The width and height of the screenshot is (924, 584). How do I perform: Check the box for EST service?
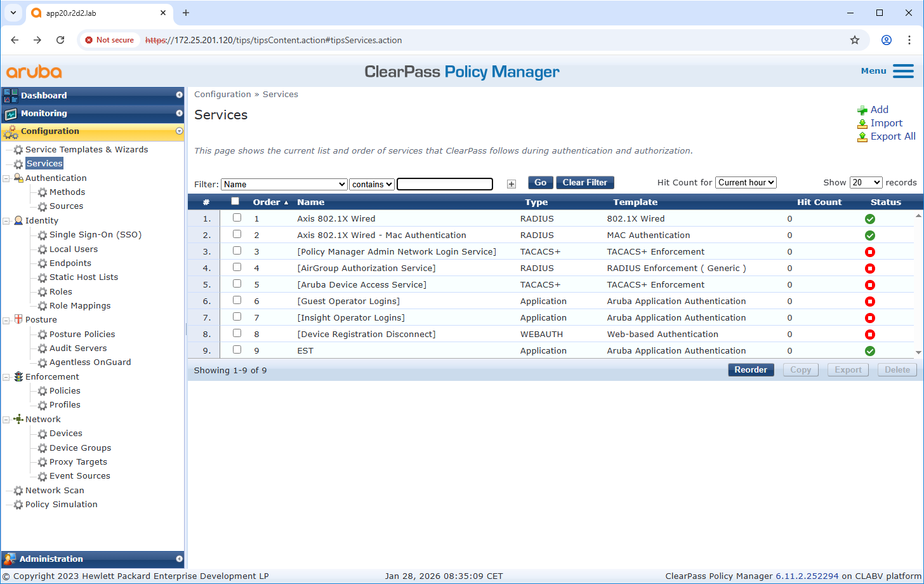237,350
